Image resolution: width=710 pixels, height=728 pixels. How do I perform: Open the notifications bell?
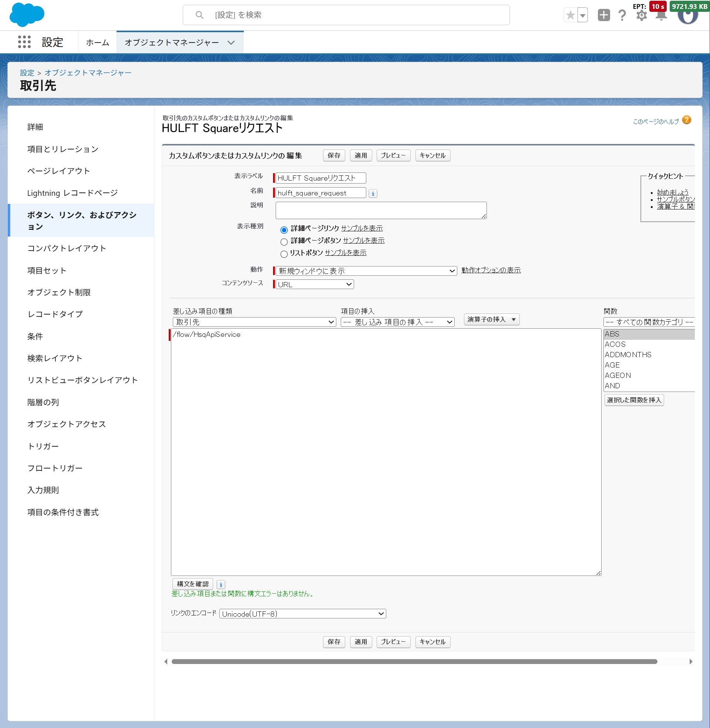[x=661, y=16]
